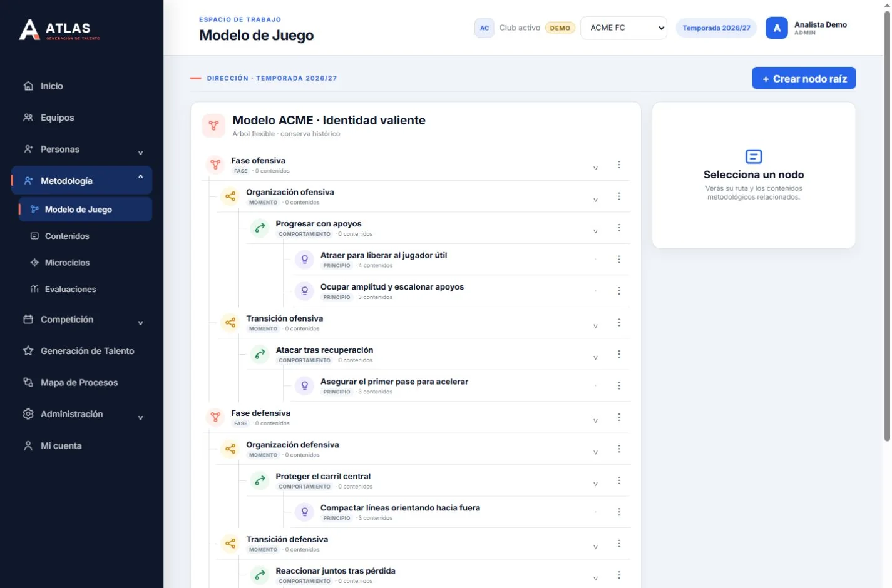Viewport: 892px width, 588px height.
Task: Click the Contenidos submenu icon
Action: pyautogui.click(x=35, y=236)
